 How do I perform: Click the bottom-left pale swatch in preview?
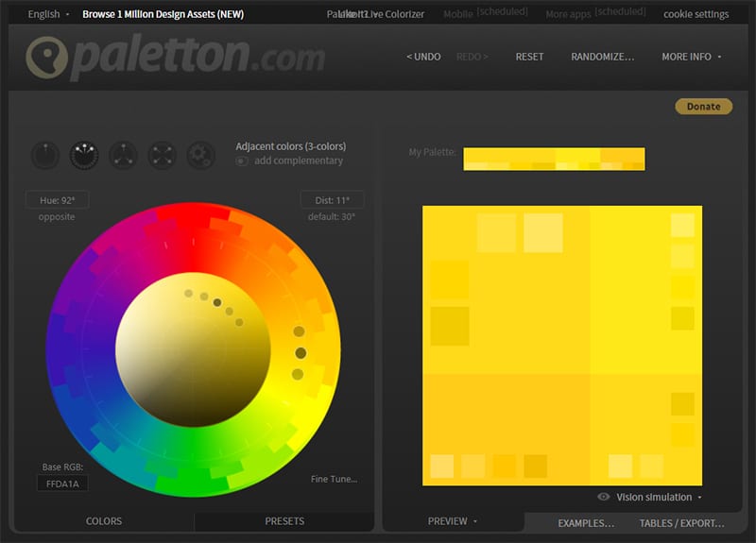point(441,466)
